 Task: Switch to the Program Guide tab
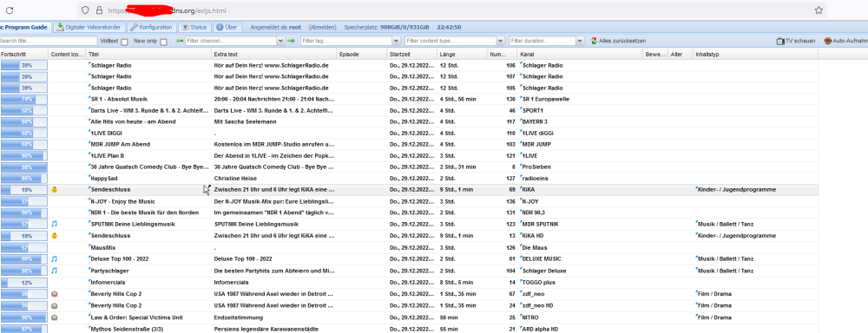[x=25, y=27]
